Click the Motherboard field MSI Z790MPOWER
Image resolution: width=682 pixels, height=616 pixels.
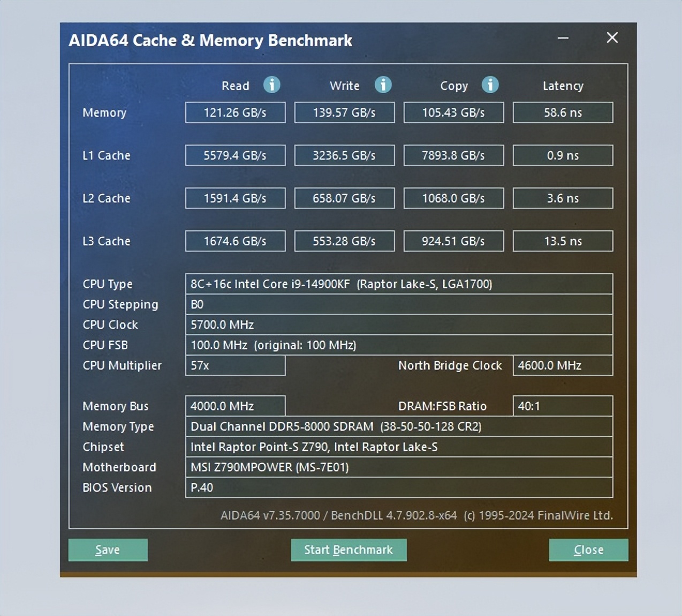(399, 467)
